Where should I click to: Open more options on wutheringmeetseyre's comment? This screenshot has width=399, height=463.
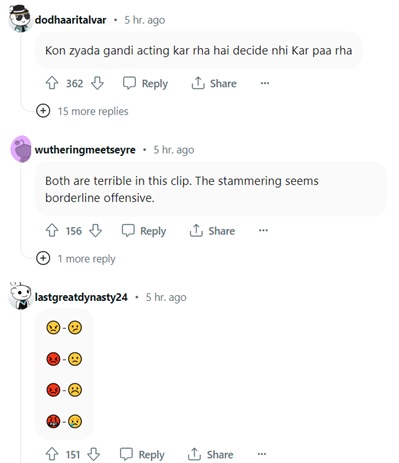(x=263, y=230)
